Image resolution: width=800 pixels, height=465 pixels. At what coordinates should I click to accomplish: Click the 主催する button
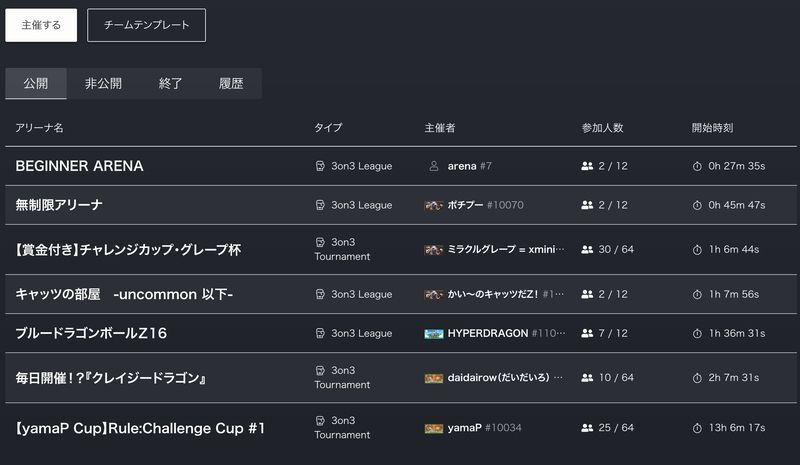(41, 26)
